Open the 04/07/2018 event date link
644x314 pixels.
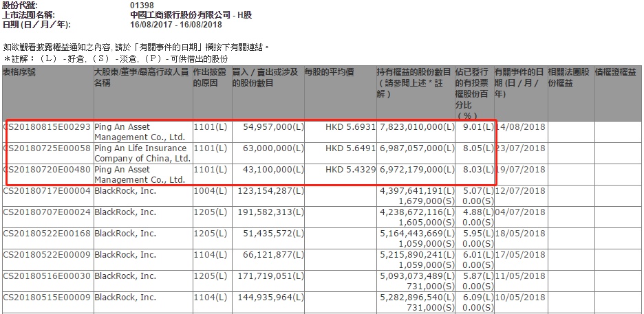pos(521,212)
